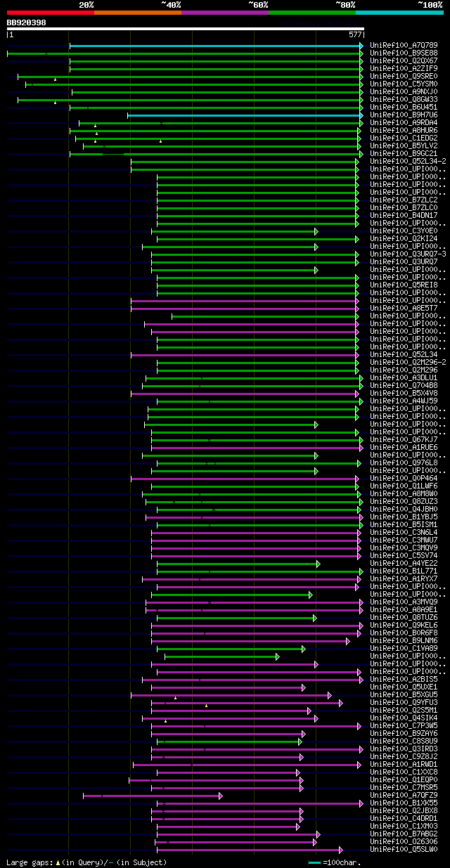The width and height of the screenshot is (450, 868).
Task: Open hit UniRef100_B9GC21
Action: pos(404,154)
